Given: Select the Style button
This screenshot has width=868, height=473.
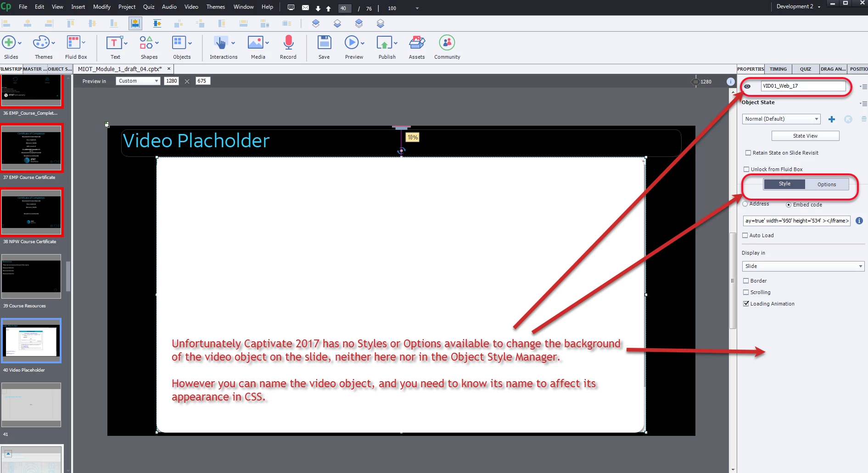Looking at the screenshot, I should pos(784,184).
